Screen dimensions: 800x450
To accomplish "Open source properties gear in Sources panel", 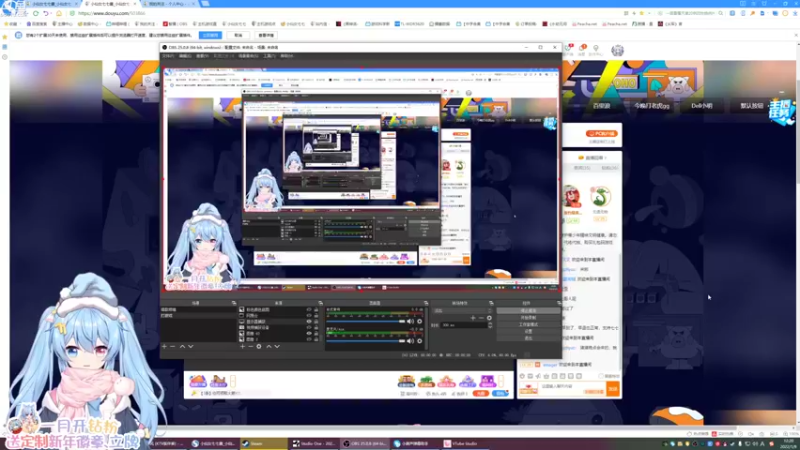I will click(x=259, y=346).
